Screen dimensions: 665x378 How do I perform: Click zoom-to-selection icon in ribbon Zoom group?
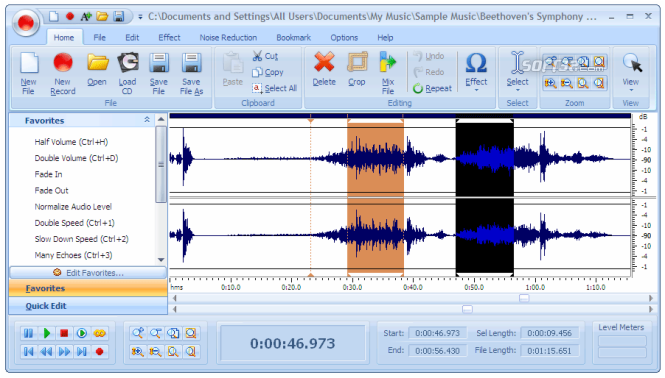(599, 62)
